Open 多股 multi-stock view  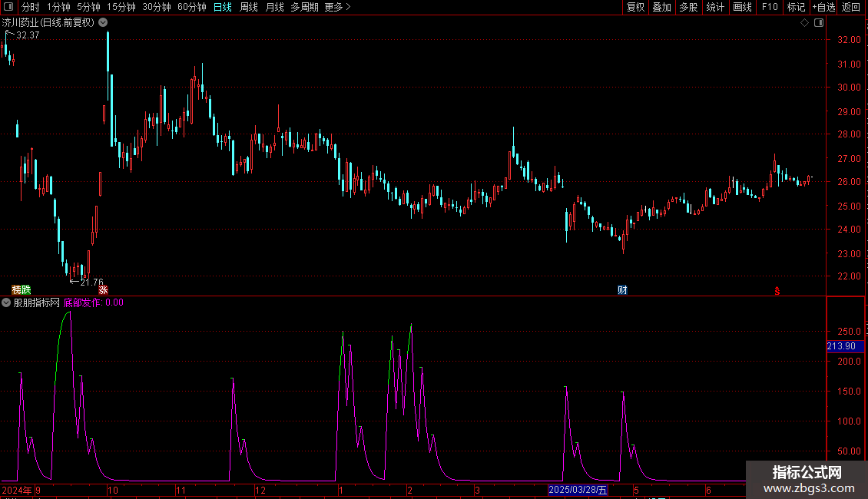coord(688,7)
